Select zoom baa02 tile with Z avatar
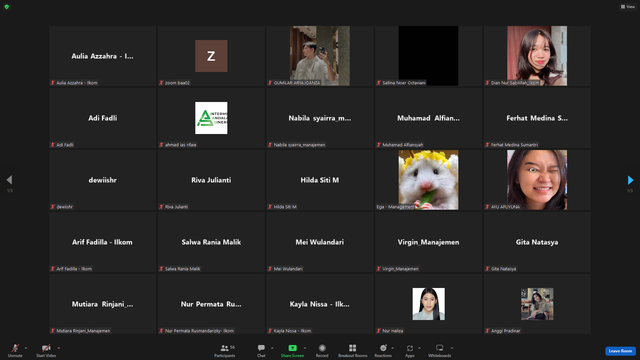The image size is (640, 360). click(x=211, y=56)
